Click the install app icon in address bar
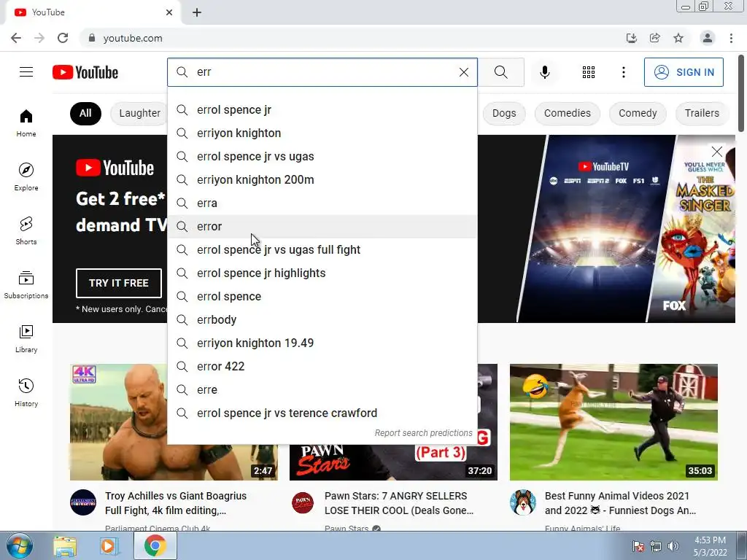Viewport: 747px width, 560px height. pos(631,38)
